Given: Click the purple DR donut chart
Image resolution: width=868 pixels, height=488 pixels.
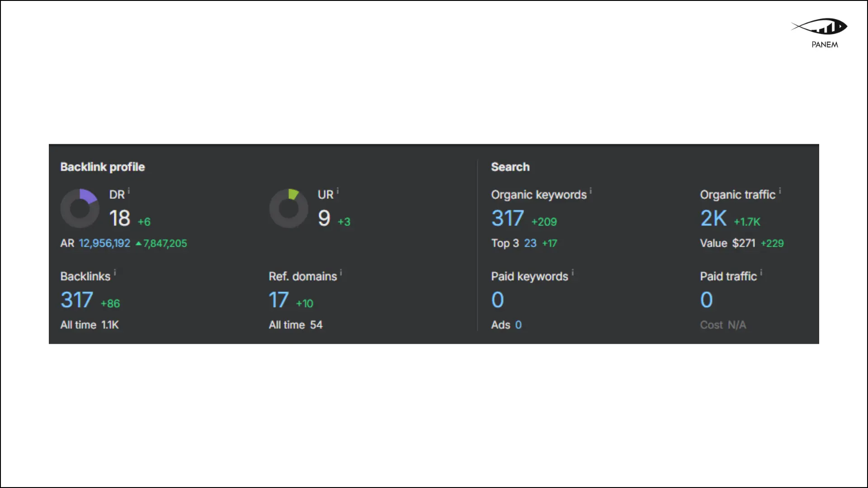Looking at the screenshot, I should pyautogui.click(x=80, y=208).
